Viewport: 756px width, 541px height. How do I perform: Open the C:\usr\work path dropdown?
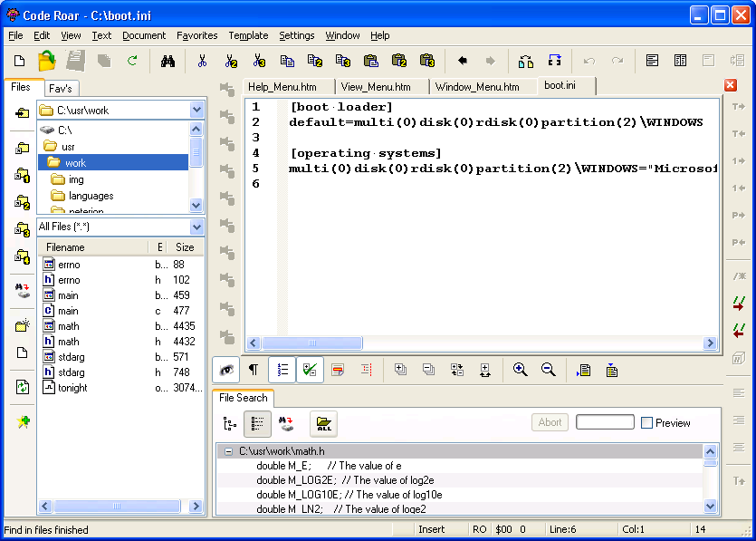click(x=196, y=110)
